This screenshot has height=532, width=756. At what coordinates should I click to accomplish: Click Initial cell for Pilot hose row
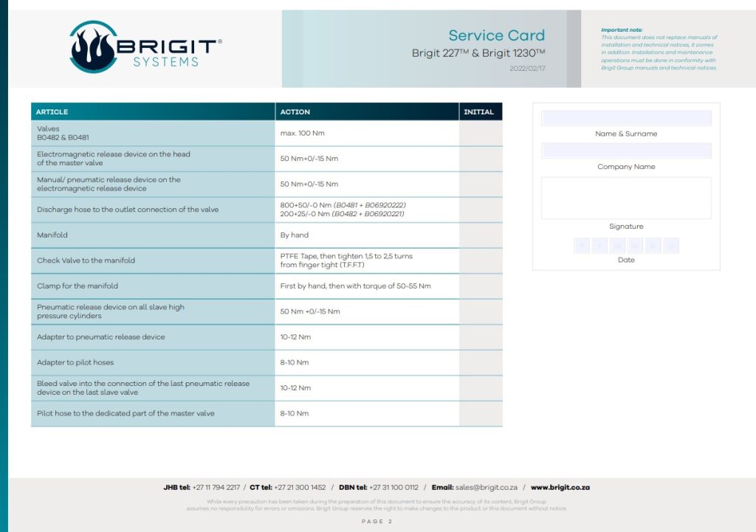[481, 413]
